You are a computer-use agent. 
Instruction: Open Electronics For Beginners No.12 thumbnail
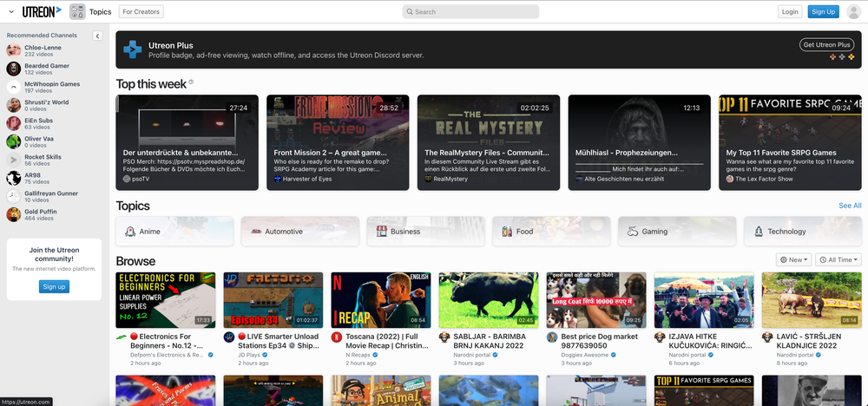point(166,300)
